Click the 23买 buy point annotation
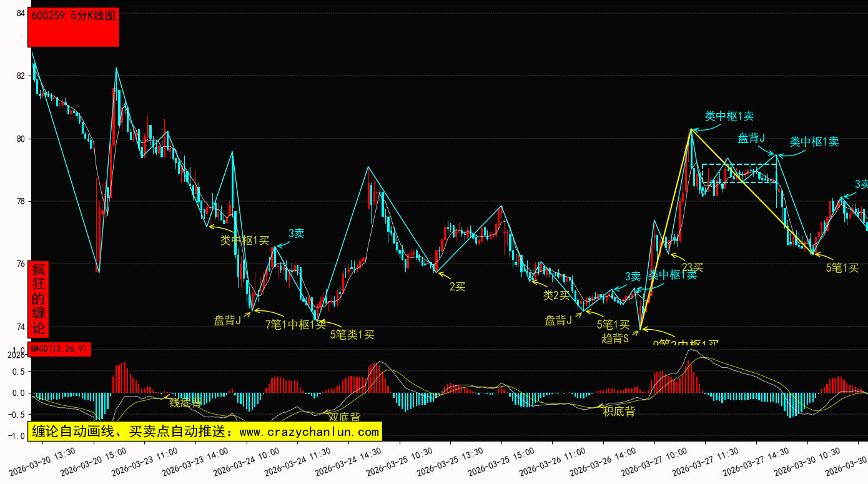This screenshot has height=484, width=868. point(693,267)
